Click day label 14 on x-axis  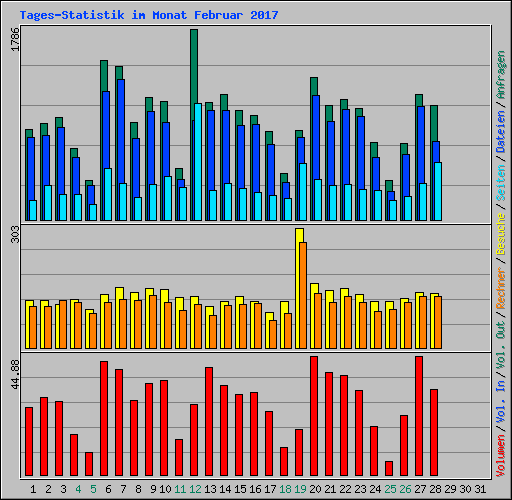coord(225,489)
